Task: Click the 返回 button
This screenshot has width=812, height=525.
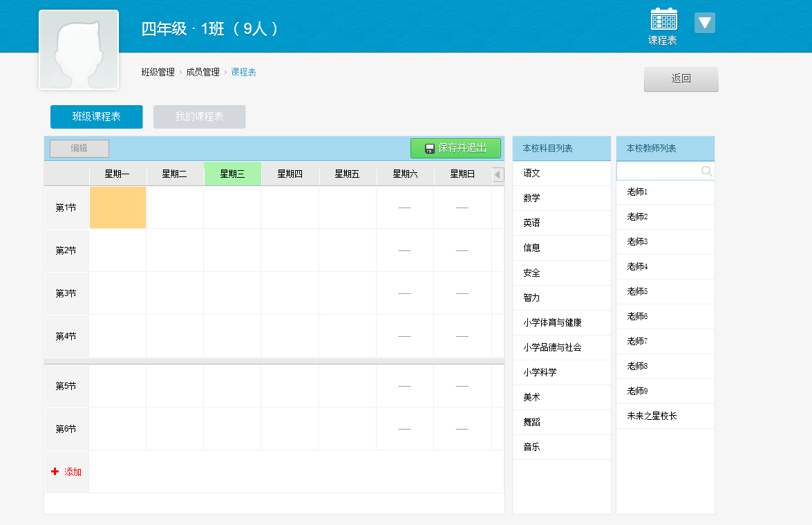Action: pyautogui.click(x=681, y=78)
